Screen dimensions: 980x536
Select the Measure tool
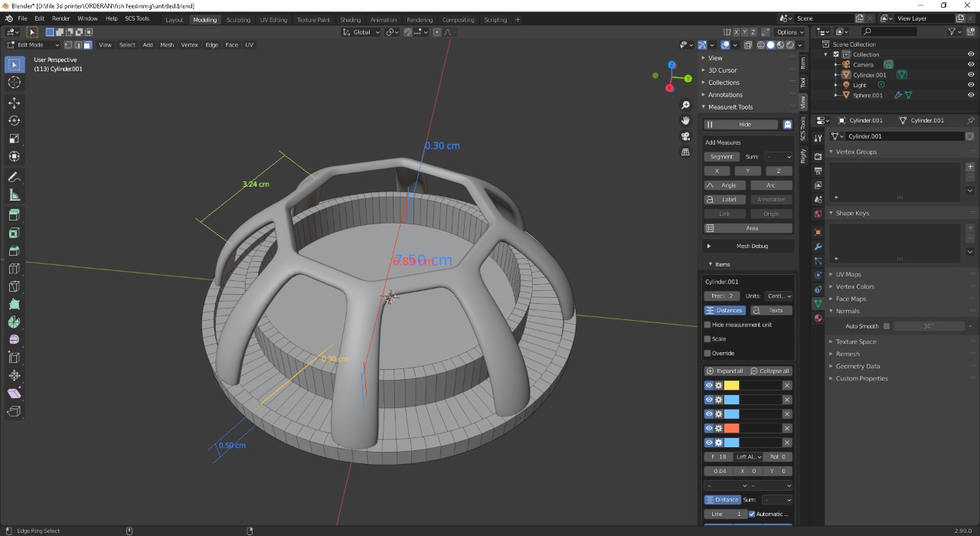tap(14, 195)
